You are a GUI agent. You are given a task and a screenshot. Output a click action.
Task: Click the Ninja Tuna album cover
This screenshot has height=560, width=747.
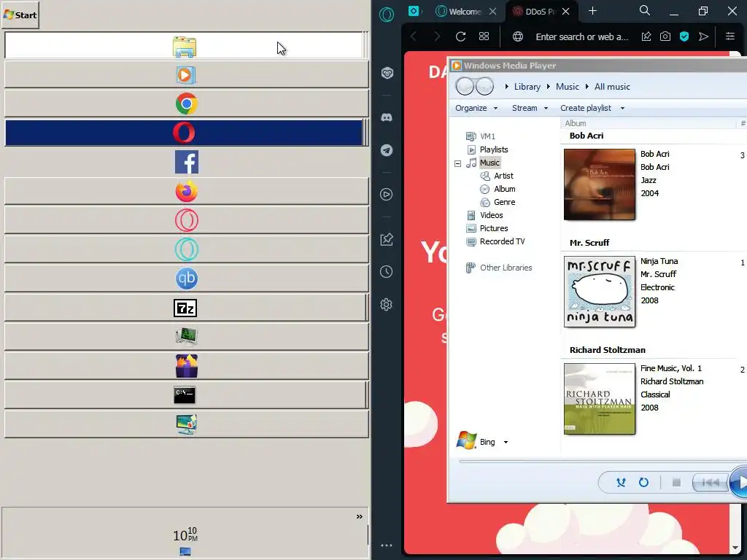click(600, 292)
